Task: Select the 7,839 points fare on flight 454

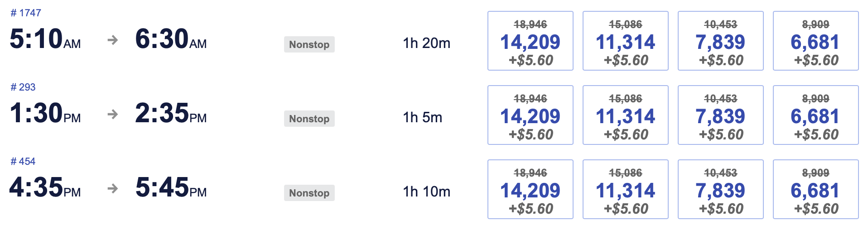Action: [720, 190]
